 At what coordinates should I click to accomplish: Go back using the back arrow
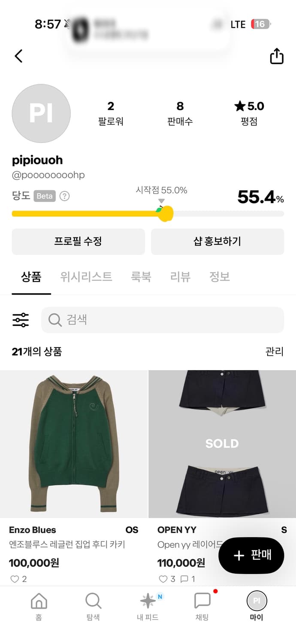point(18,56)
